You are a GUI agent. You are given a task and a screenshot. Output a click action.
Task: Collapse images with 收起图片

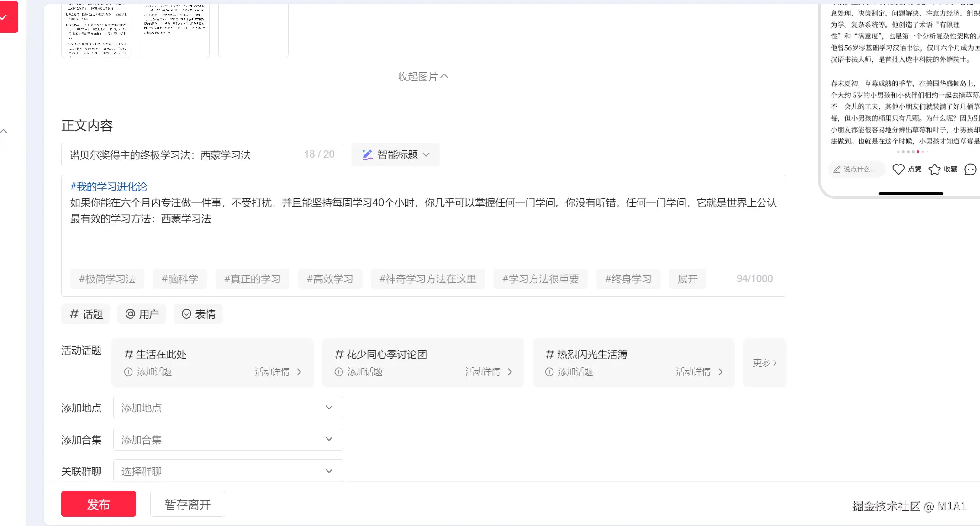coord(422,76)
